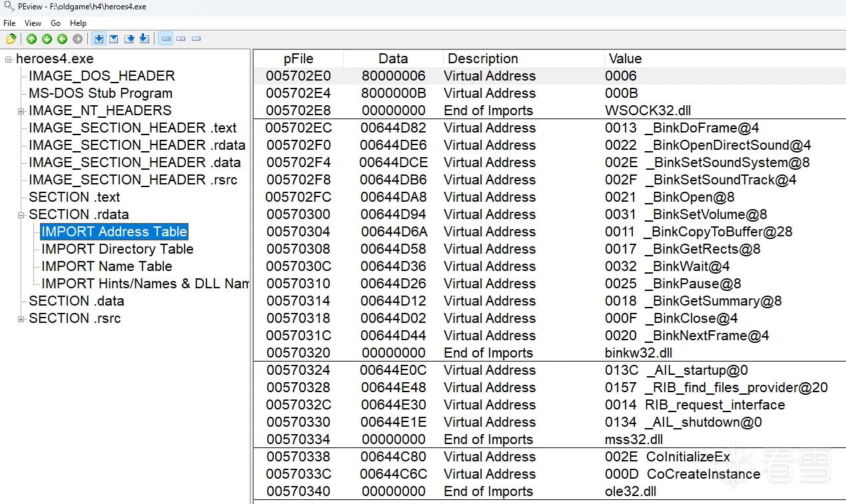Click the _BinkCopyToBuffer@28 entry

pyautogui.click(x=718, y=232)
